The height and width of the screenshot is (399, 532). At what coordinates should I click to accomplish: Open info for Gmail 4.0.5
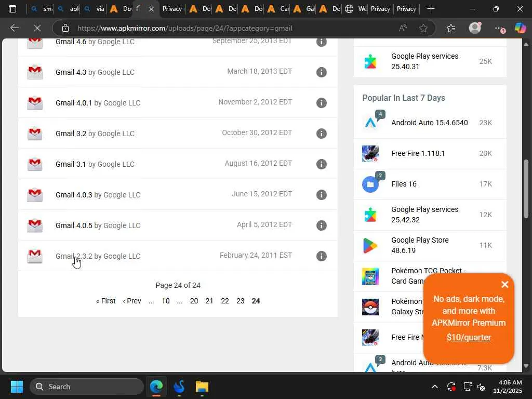pos(321,225)
